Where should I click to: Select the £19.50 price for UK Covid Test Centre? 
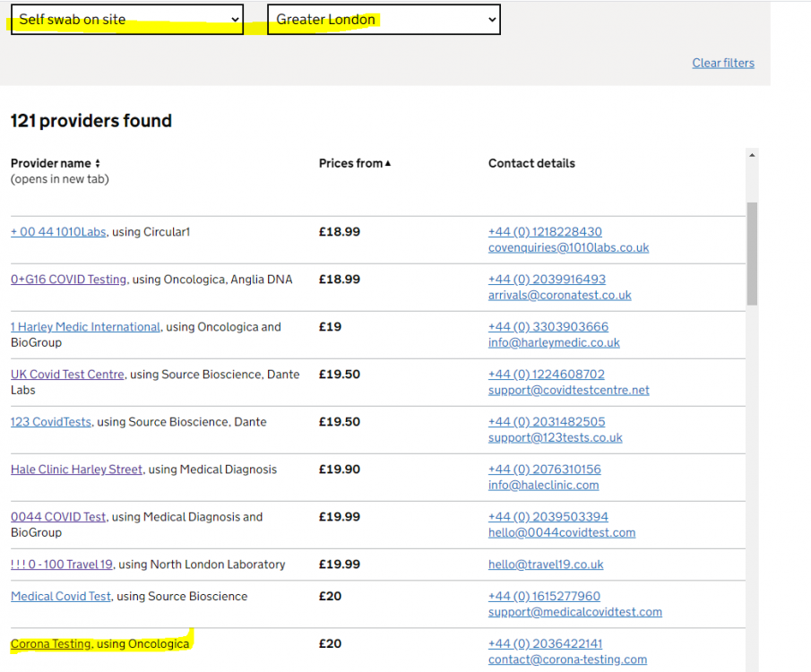pyautogui.click(x=340, y=375)
